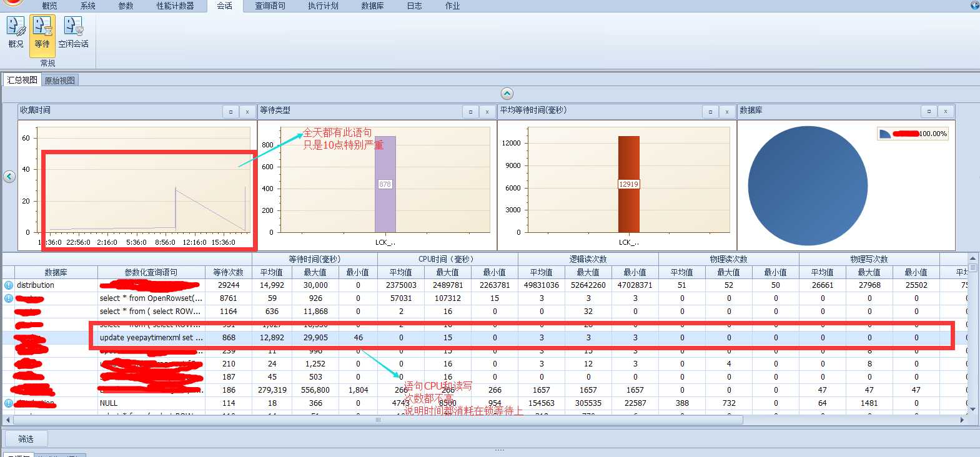Viewport: 980px width, 457px height.
Task: Click the 49831036 logical reads cell
Action: 542,285
